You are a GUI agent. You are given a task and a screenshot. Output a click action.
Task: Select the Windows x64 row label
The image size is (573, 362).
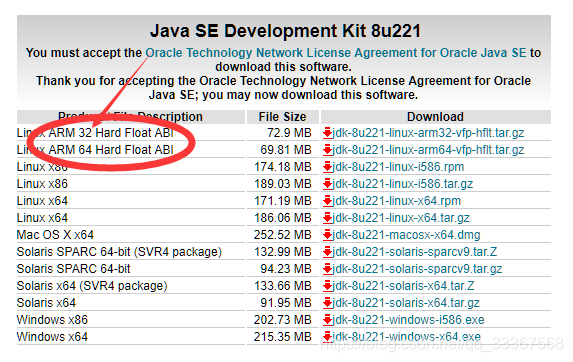52,337
